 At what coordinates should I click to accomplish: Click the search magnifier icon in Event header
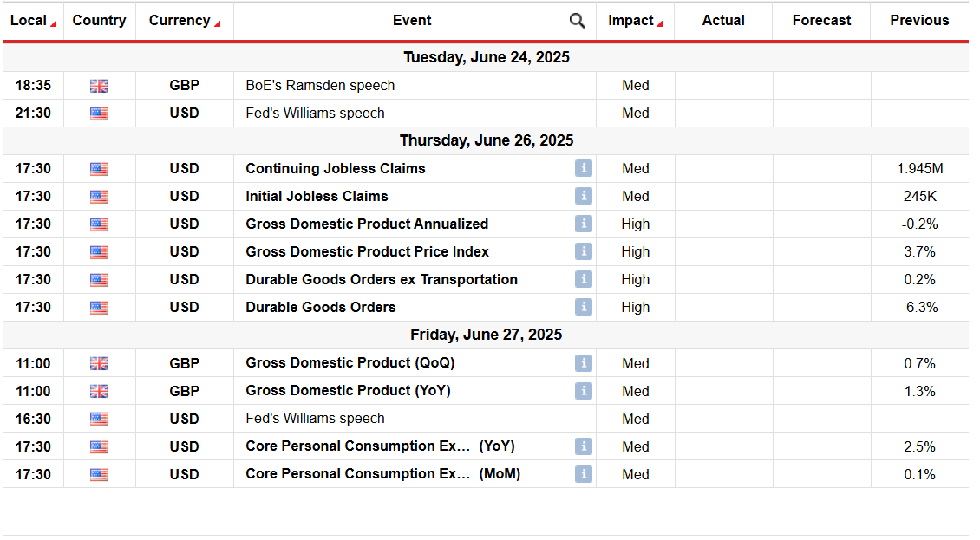[x=577, y=21]
